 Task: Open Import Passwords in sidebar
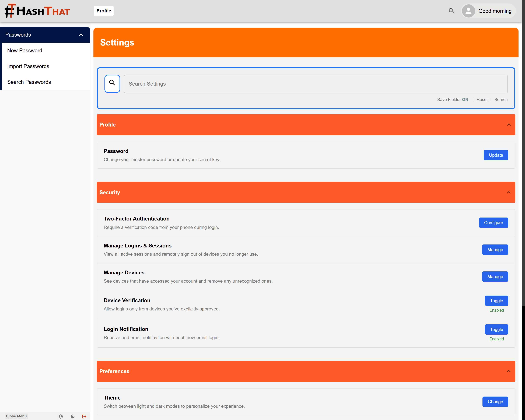(x=28, y=66)
